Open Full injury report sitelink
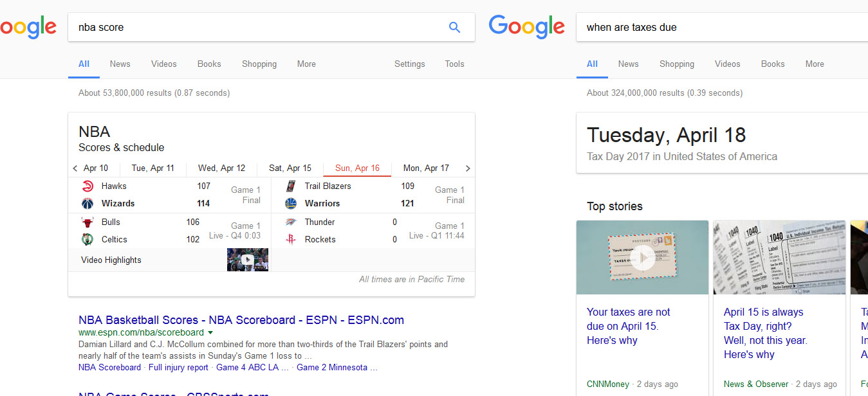868x396 pixels. (178, 368)
